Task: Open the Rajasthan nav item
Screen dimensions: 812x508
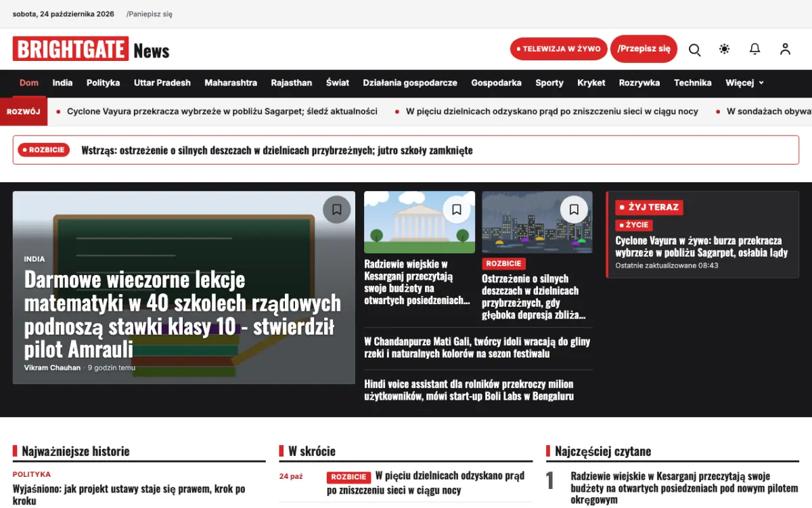Action: click(x=292, y=83)
